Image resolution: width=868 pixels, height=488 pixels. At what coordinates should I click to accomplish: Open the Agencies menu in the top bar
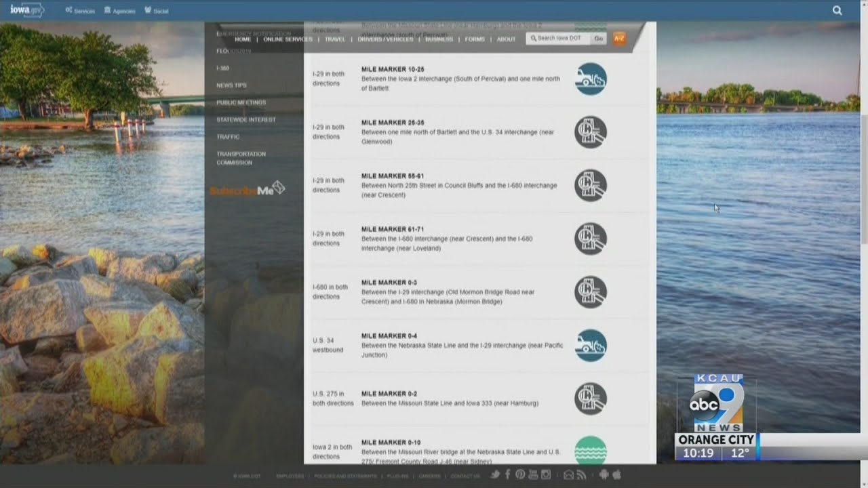point(119,11)
